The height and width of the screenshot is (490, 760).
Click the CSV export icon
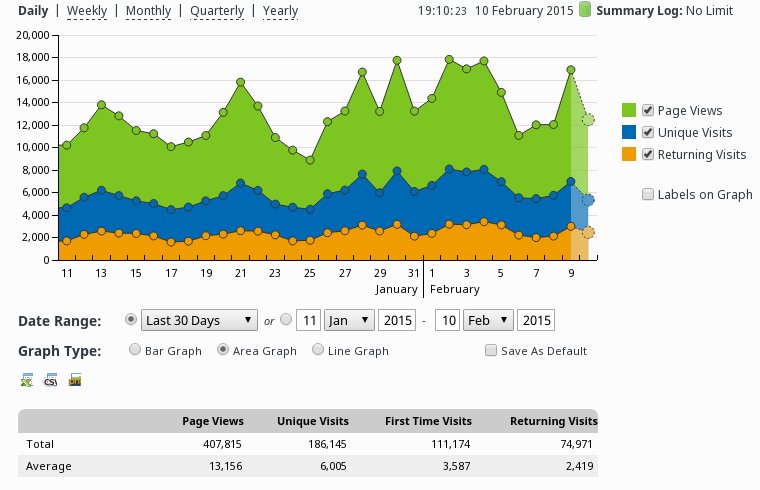click(x=49, y=380)
